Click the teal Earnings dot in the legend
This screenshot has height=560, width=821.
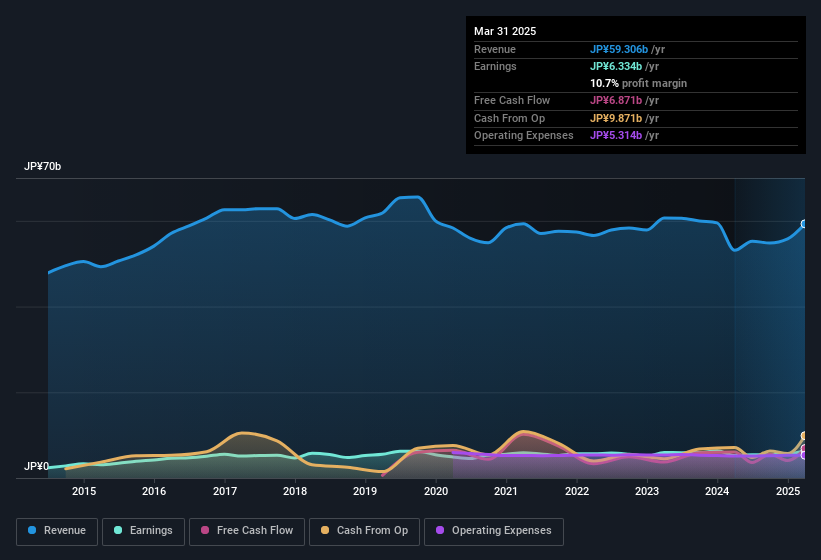[x=119, y=531]
